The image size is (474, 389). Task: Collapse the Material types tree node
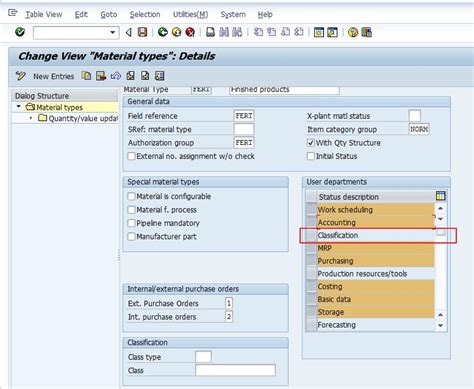click(x=19, y=107)
